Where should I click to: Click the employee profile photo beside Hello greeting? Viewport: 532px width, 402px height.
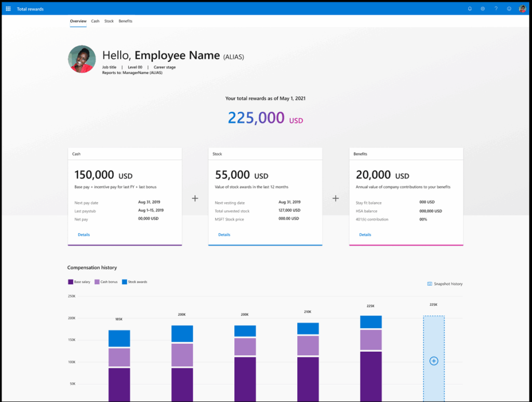click(x=82, y=59)
